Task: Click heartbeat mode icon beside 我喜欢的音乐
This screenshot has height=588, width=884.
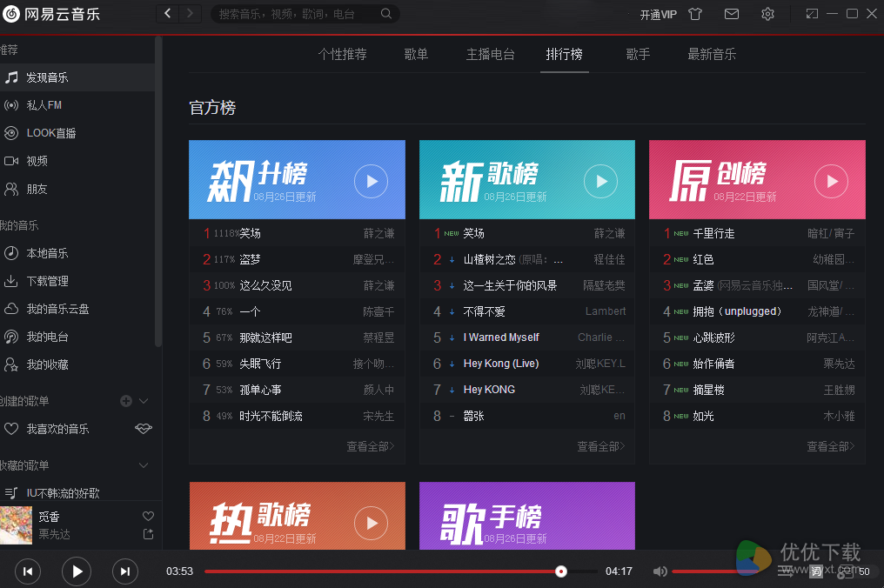Action: [x=144, y=429]
